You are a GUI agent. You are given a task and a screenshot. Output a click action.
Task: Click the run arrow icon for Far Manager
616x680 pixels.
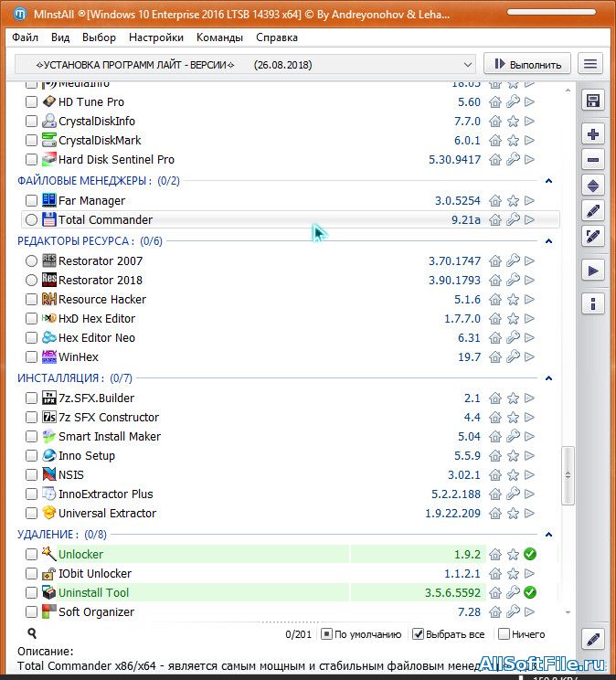pyautogui.click(x=529, y=201)
